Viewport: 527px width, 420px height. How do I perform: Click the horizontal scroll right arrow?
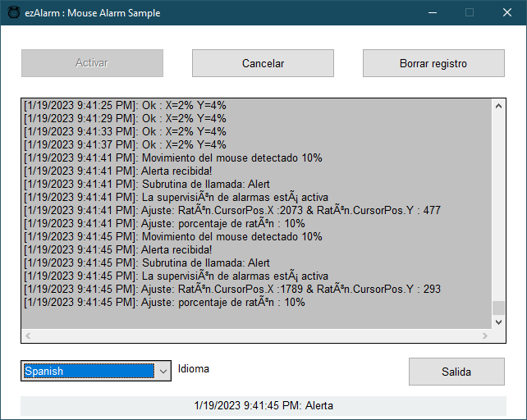click(x=484, y=336)
